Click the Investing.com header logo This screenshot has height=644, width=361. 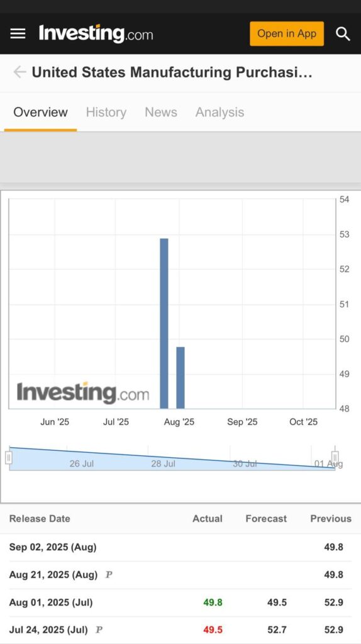(96, 34)
